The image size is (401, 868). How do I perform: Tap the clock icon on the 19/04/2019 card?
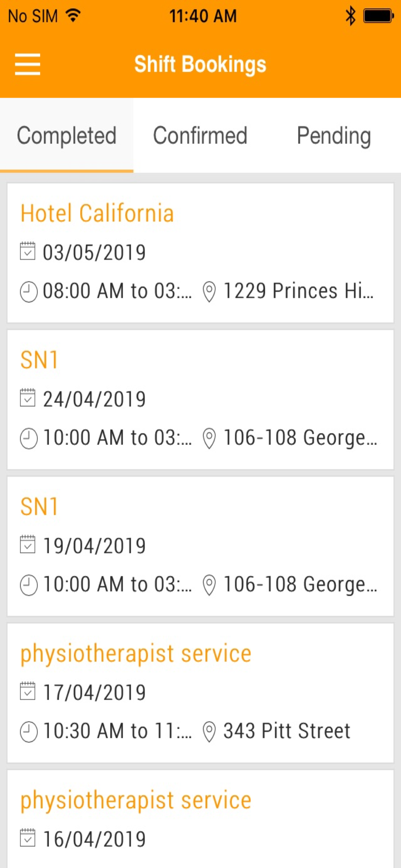(29, 585)
